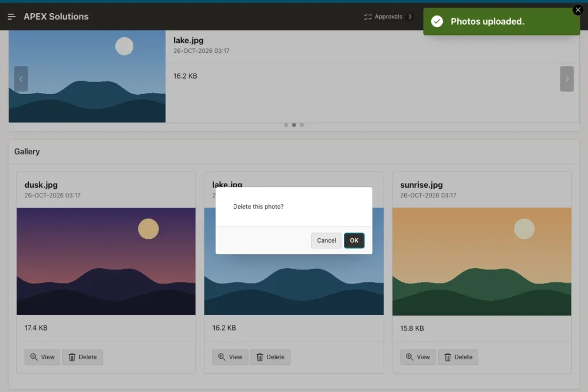Open the hamburger navigation menu
The width and height of the screenshot is (588, 392).
coord(11,17)
